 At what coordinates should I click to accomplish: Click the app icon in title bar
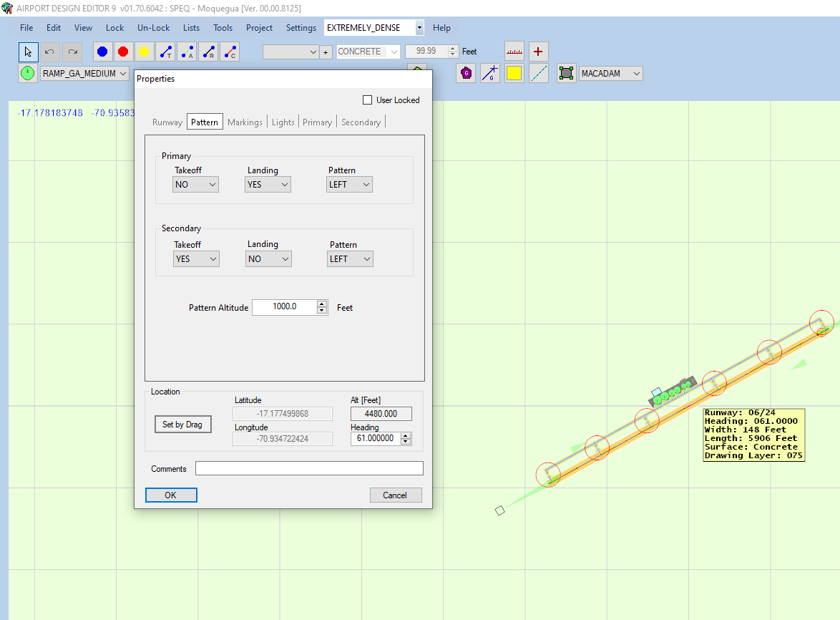(7, 8)
